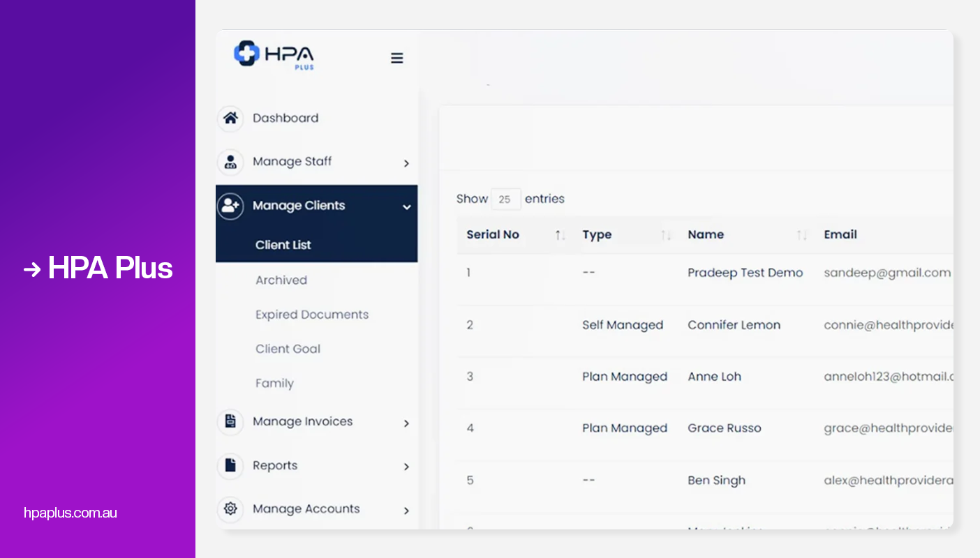The image size is (980, 558).
Task: Select client name Ben Singh
Action: pyautogui.click(x=717, y=481)
